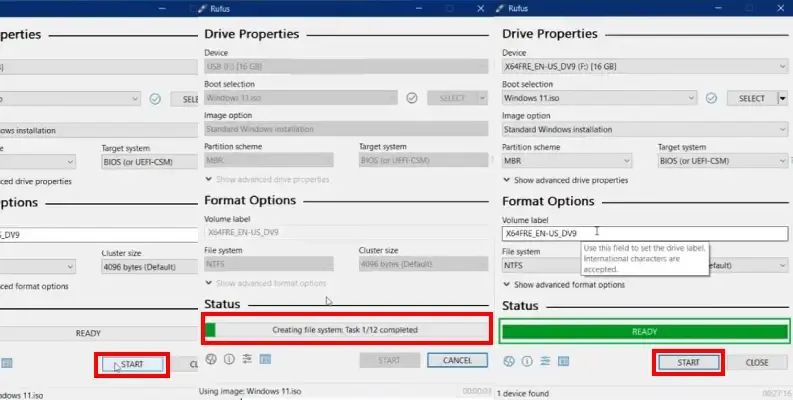Open disabled Target system dropdown in middle window
The image size is (793, 400).
pyautogui.click(x=423, y=160)
